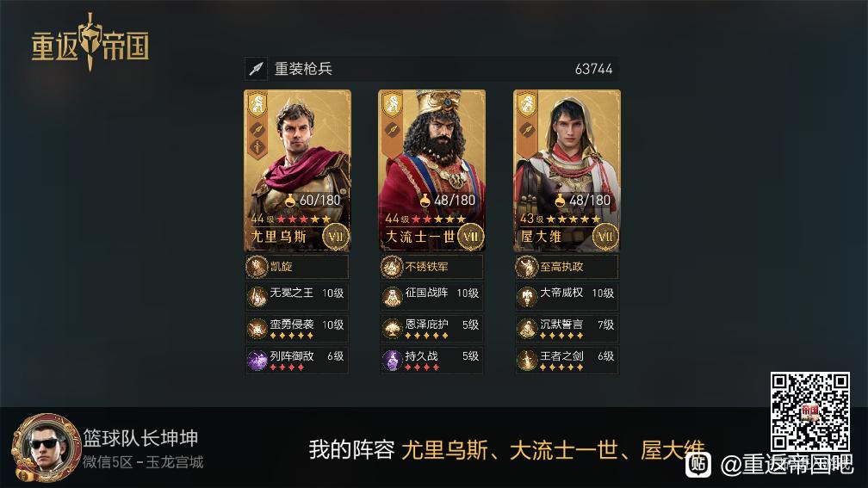Open the 大流士一世 hero card
868x488 pixels.
(x=431, y=170)
